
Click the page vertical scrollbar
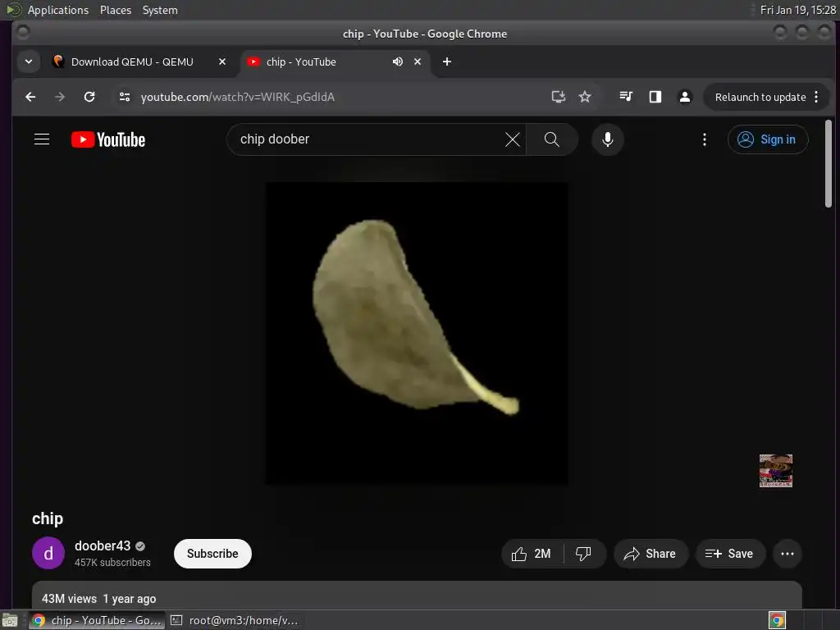click(x=829, y=163)
